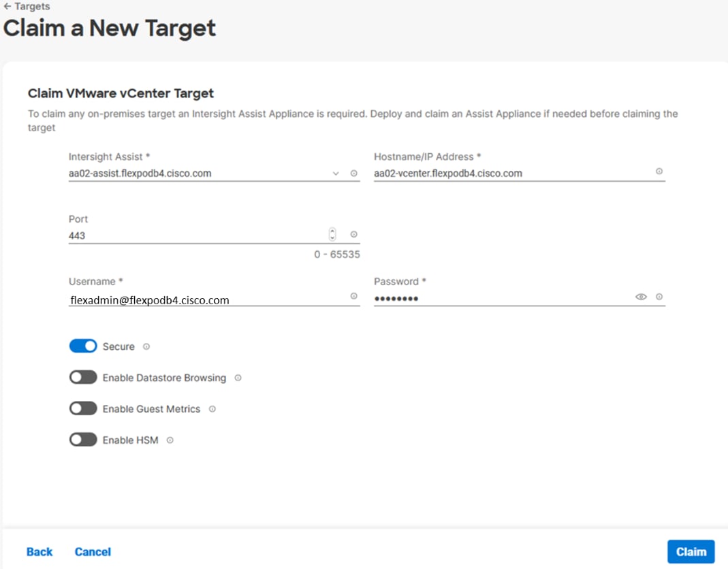The image size is (728, 569).
Task: Click the Cancel button
Action: 93,552
